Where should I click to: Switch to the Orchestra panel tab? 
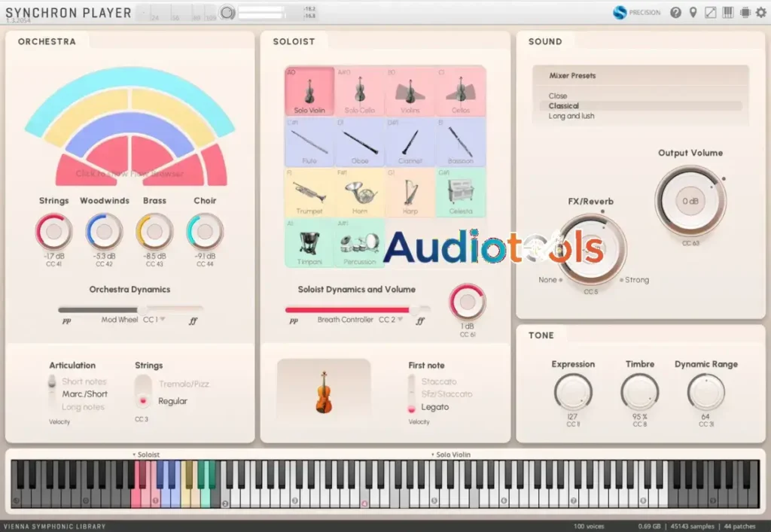tap(47, 41)
